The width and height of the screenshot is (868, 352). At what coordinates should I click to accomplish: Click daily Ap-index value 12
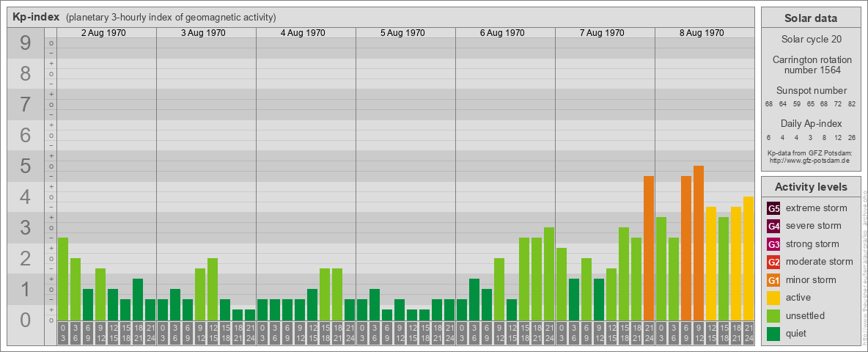coord(837,137)
